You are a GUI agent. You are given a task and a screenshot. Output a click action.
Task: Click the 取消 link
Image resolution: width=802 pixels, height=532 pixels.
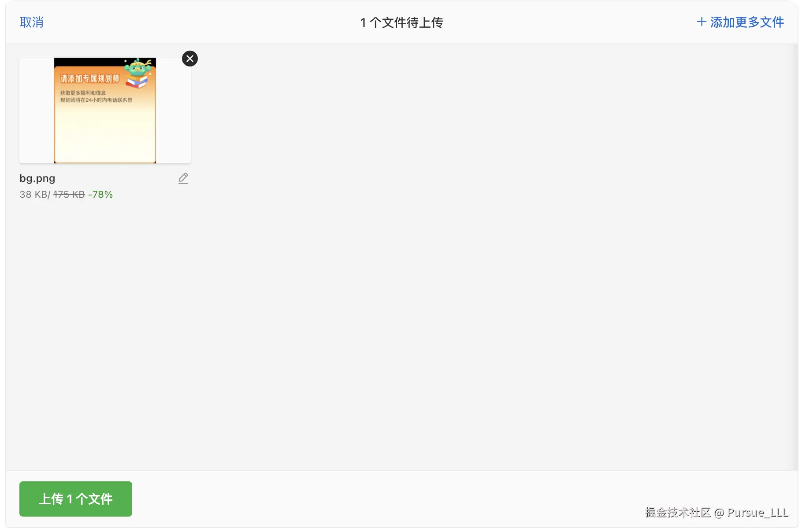(32, 22)
